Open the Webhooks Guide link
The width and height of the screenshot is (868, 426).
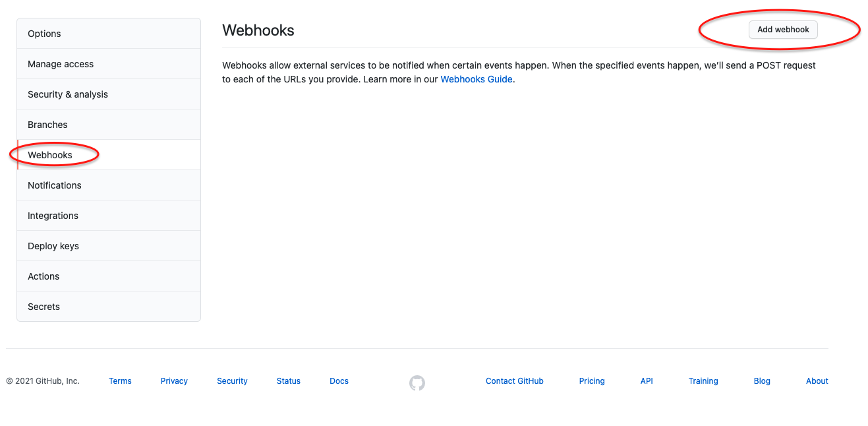pos(476,78)
